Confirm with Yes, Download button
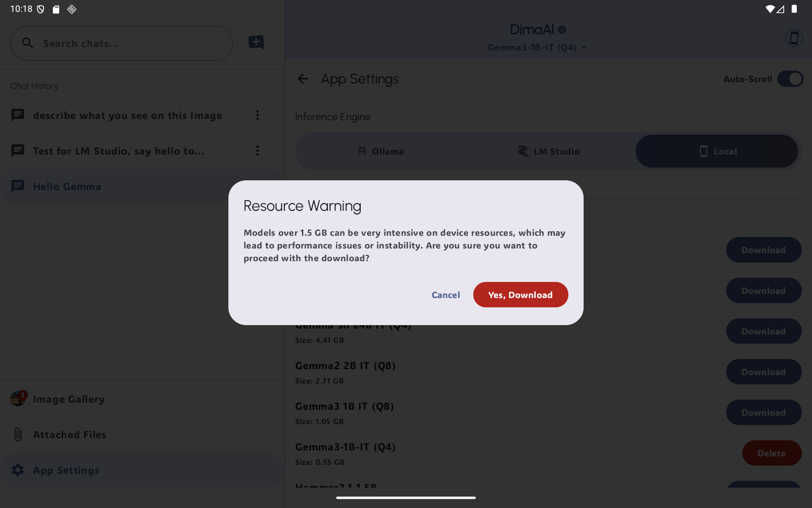 point(520,295)
